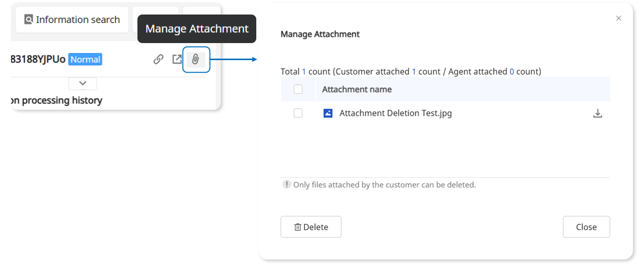Expand the chevron below the ticket ID
Image resolution: width=644 pixels, height=265 pixels.
pyautogui.click(x=83, y=83)
